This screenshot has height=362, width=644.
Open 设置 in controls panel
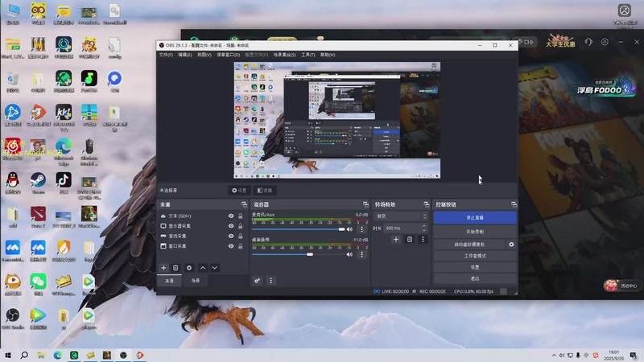475,267
